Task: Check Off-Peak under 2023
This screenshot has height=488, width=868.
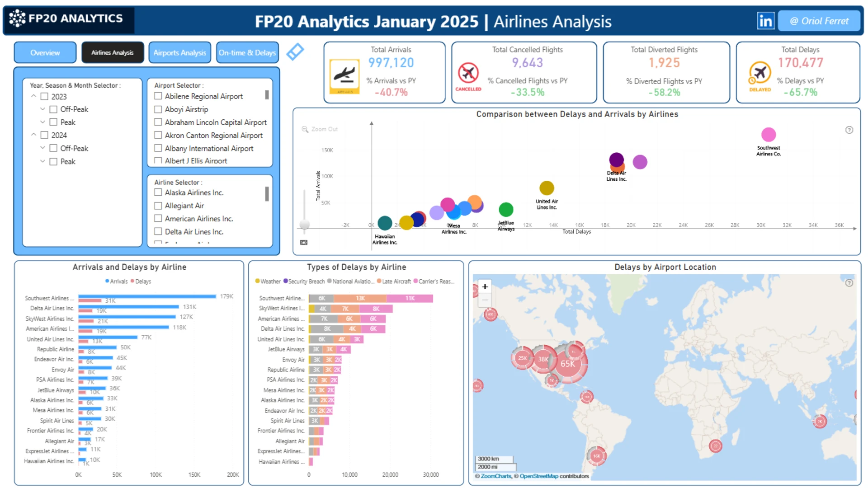Action: (x=53, y=109)
